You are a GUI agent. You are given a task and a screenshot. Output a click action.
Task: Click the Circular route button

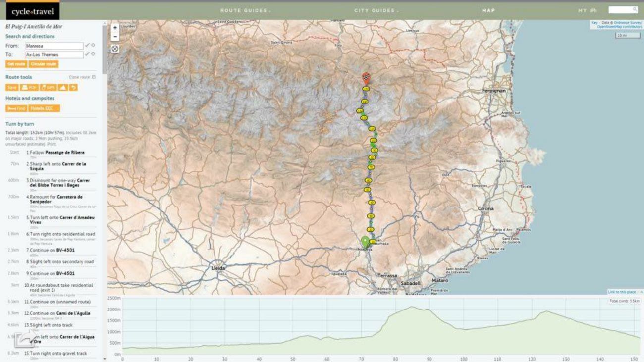coord(43,64)
